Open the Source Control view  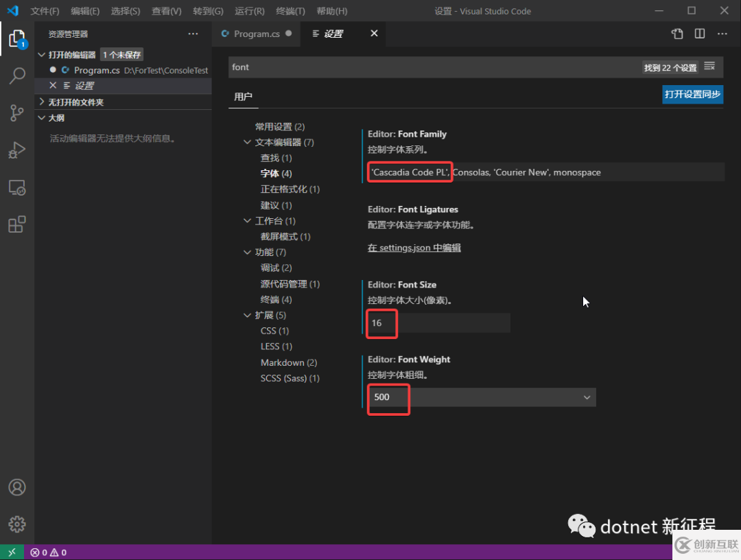[17, 113]
